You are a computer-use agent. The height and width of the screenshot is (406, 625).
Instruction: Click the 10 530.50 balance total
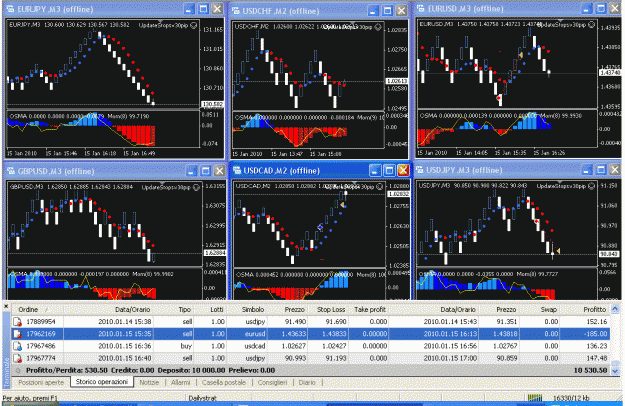(x=590, y=370)
